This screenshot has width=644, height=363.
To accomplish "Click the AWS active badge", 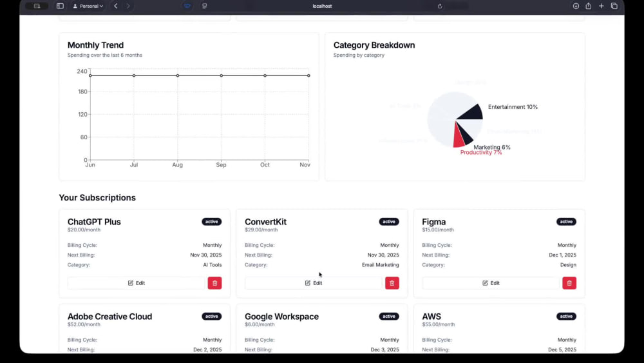I will click(x=566, y=316).
